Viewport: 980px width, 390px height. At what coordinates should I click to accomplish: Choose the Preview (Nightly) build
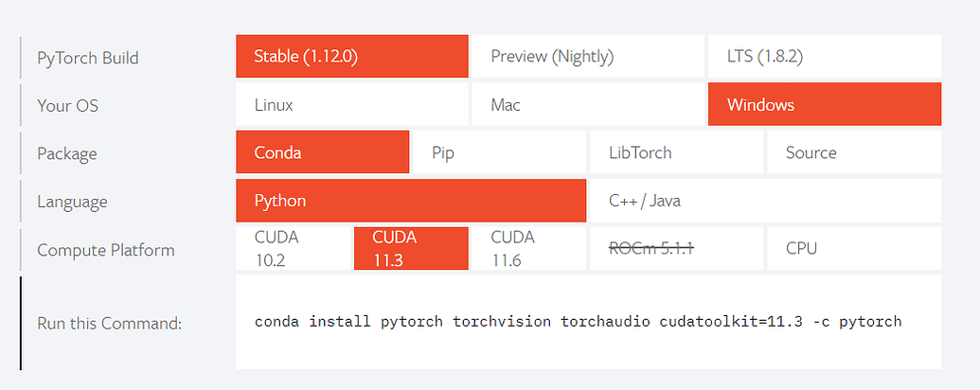(587, 56)
